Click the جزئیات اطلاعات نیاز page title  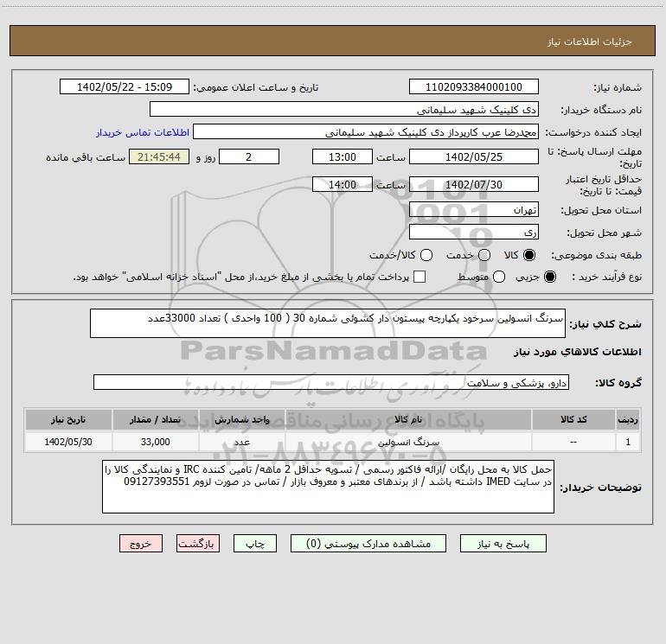click(x=590, y=41)
